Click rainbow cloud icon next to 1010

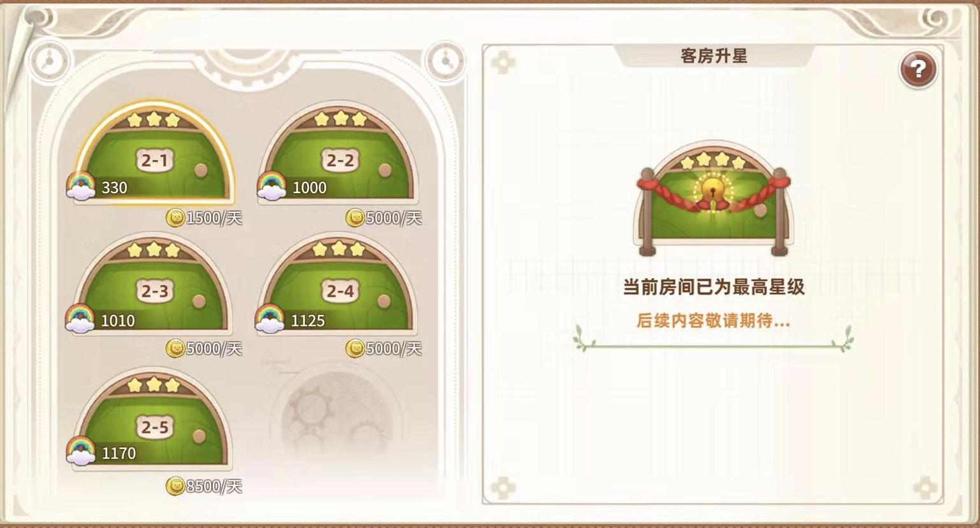pos(80,319)
